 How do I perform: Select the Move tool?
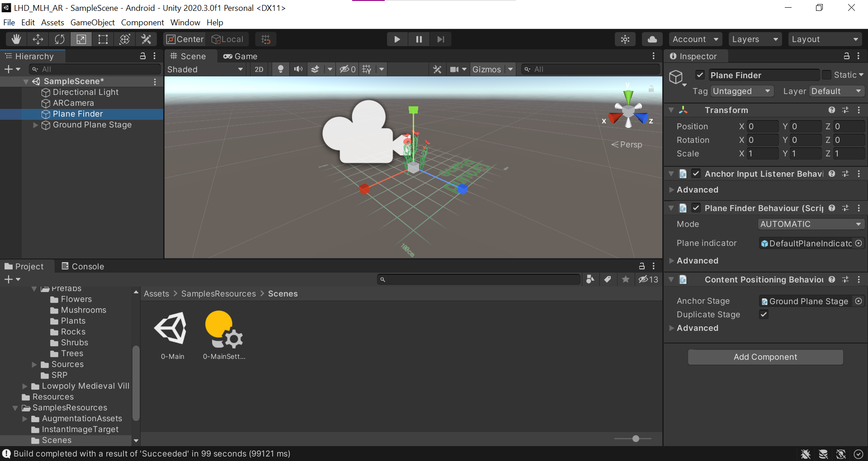point(38,39)
